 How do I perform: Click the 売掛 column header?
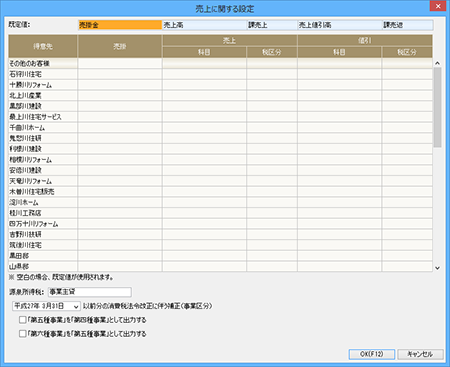[120, 46]
